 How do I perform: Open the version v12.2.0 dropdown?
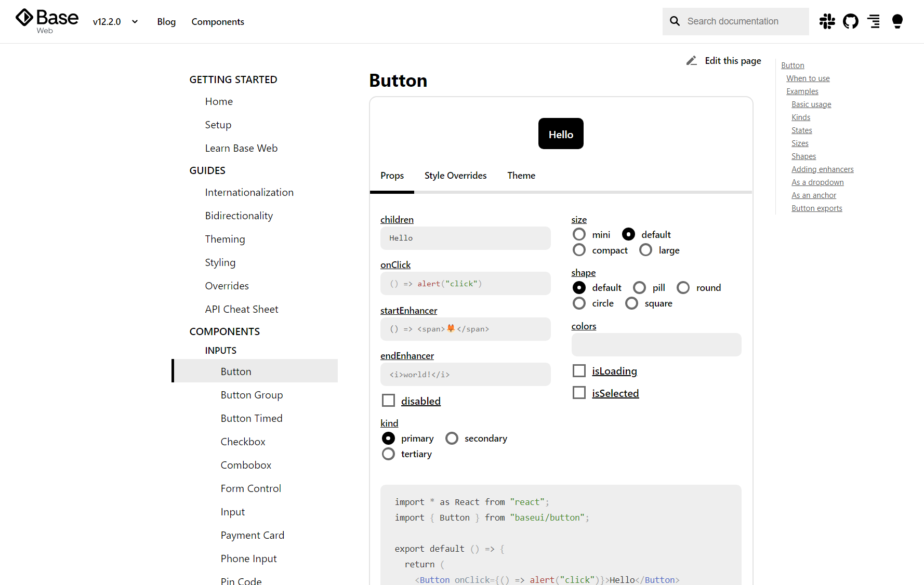tap(115, 21)
